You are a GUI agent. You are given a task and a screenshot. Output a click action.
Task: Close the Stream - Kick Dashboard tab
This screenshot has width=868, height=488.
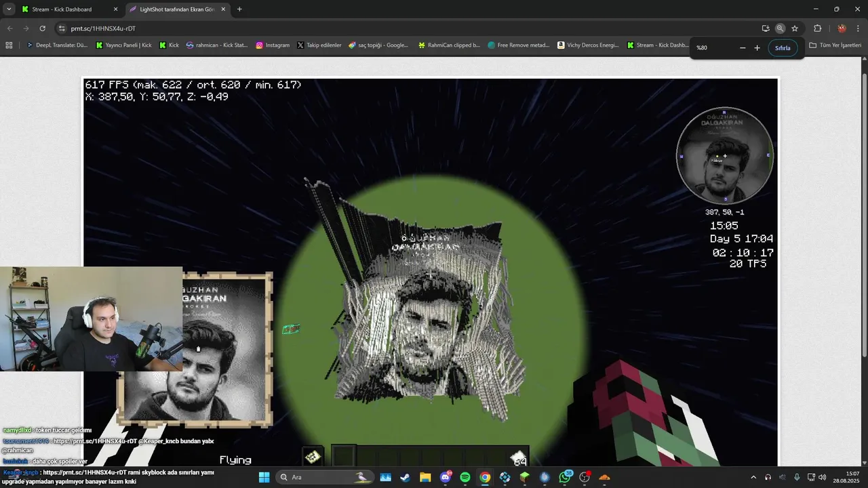point(115,9)
